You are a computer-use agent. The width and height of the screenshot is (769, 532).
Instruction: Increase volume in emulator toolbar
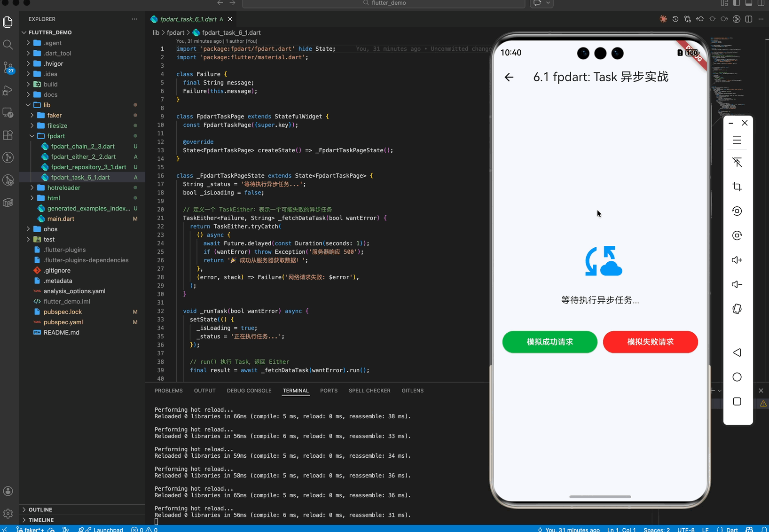click(737, 260)
